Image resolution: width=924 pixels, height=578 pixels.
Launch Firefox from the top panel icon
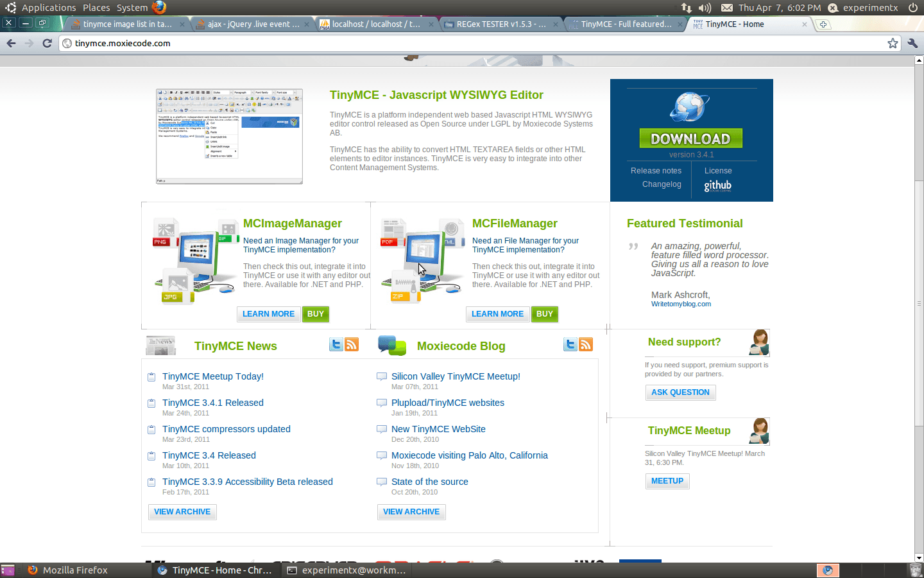pos(159,8)
